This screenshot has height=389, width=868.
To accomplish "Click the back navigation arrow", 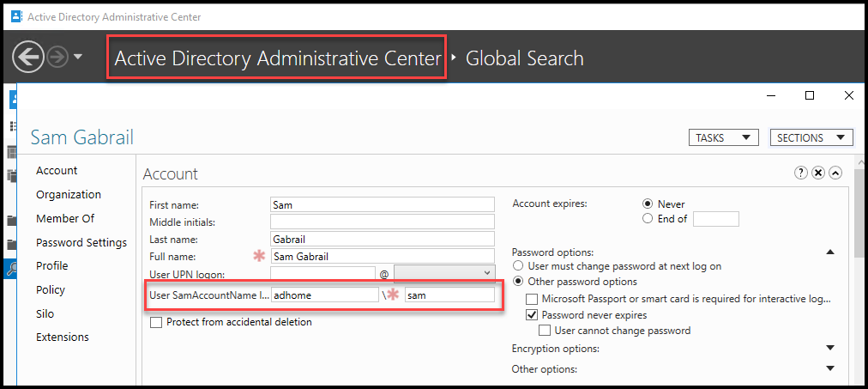I will [x=28, y=57].
